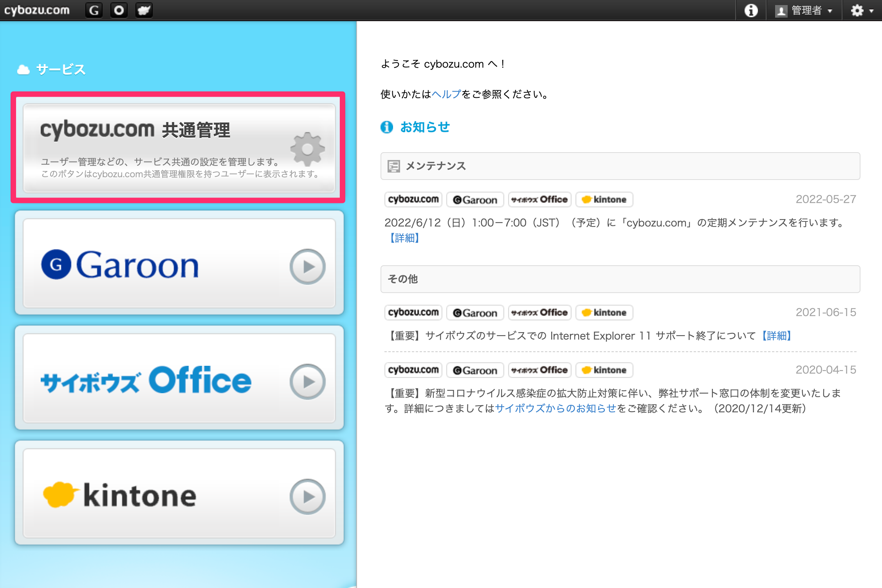Open Garoon from the top bar icon
Screen dimensions: 882x588
click(94, 10)
